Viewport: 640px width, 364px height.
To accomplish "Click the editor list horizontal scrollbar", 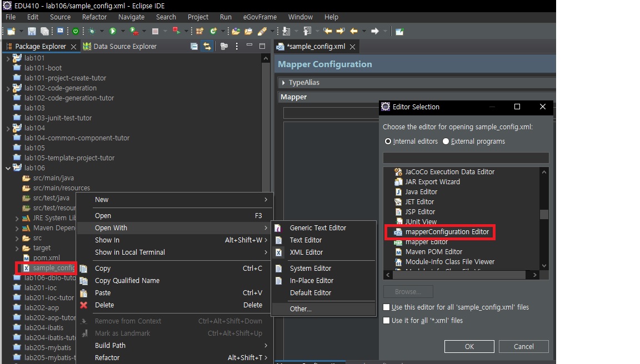I will pyautogui.click(x=461, y=275).
